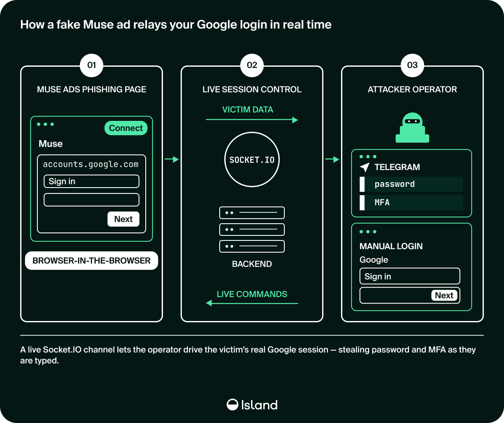Click the infographic title about fake Muse ad
The image size is (504, 423).
tap(176, 25)
